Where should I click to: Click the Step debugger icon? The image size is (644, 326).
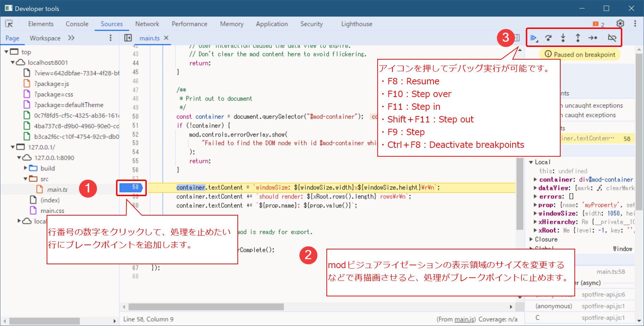pos(593,38)
